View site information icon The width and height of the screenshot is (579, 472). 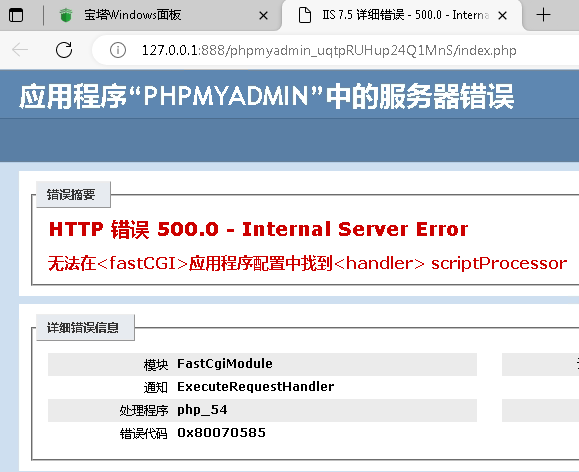(118, 50)
